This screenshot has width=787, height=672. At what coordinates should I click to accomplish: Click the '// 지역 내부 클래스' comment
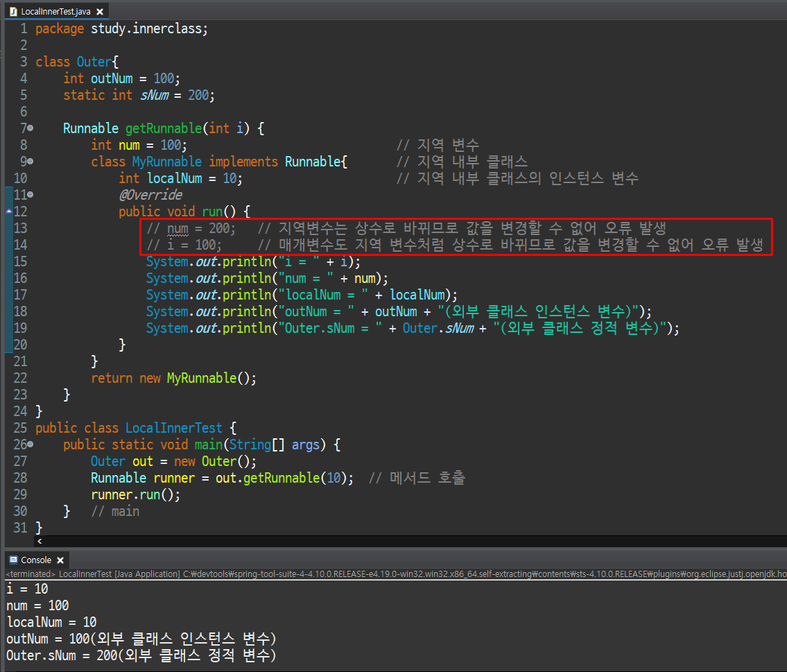click(462, 162)
